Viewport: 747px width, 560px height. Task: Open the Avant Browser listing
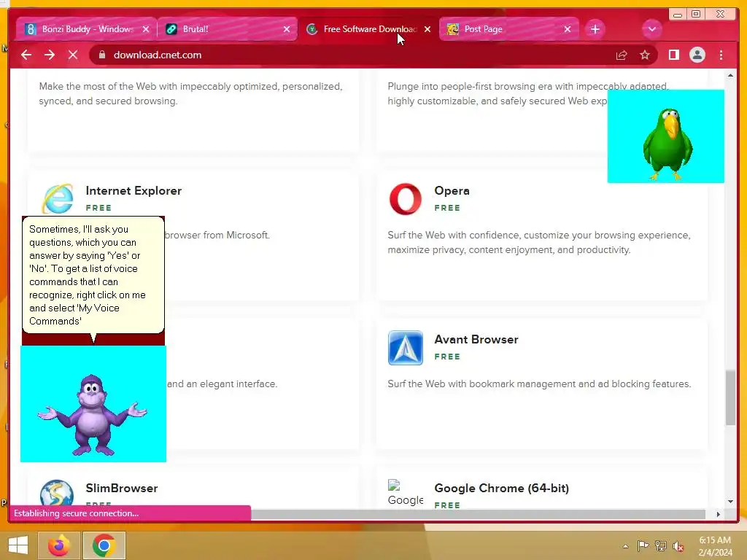[476, 340]
